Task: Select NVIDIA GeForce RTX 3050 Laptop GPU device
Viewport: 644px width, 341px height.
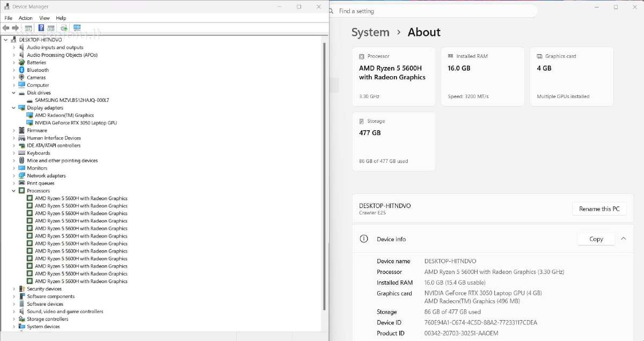Action: (x=76, y=123)
